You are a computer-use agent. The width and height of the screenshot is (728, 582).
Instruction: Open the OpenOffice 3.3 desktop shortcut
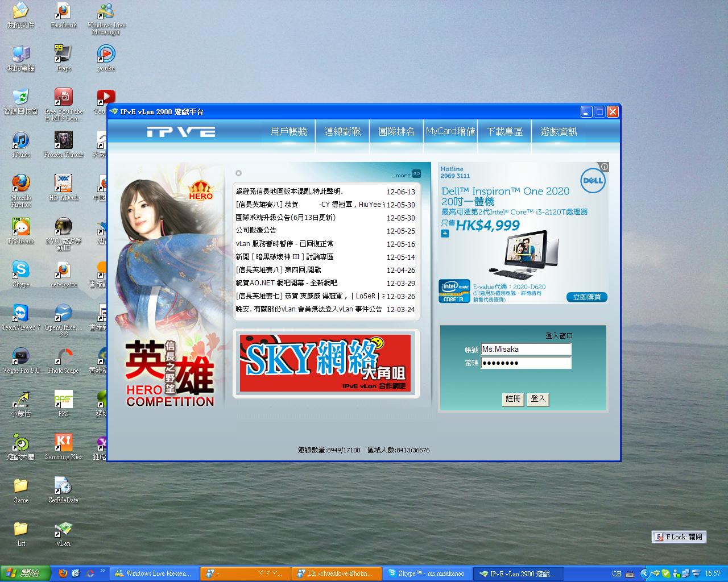tap(63, 321)
